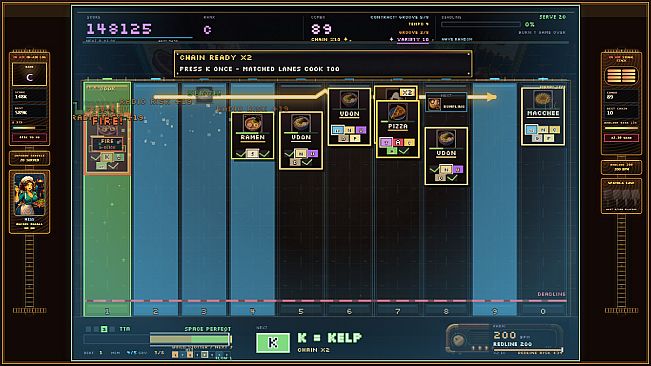Click the green K key tile
This screenshot has width=651, height=366.
[x=273, y=343]
